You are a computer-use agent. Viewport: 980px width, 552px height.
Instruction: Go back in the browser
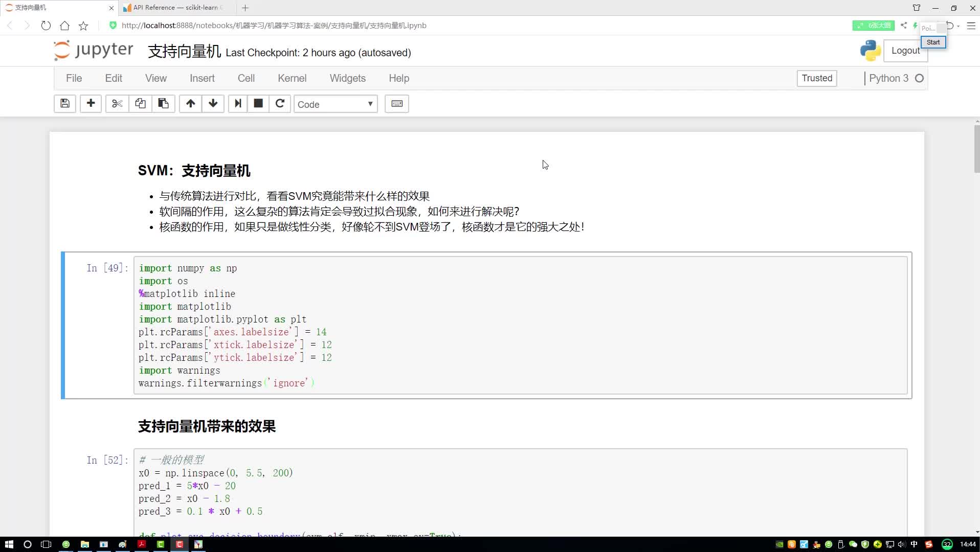(10, 26)
